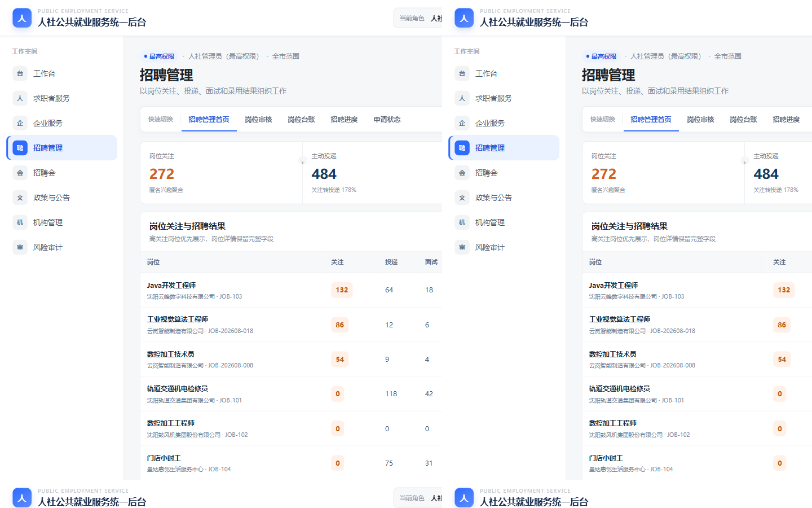
Task: Click 机构管理 icon in right copy sidebar
Action: click(x=462, y=222)
